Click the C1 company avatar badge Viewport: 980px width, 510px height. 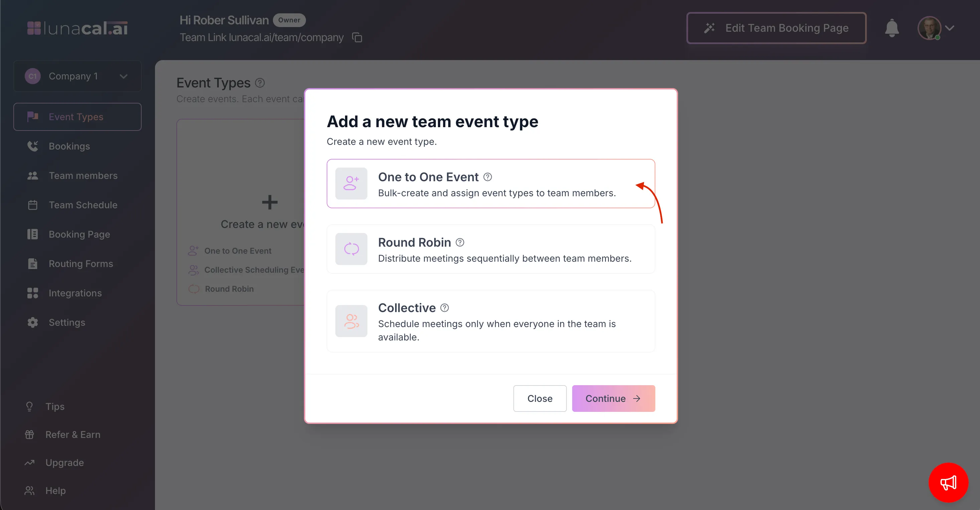[33, 76]
